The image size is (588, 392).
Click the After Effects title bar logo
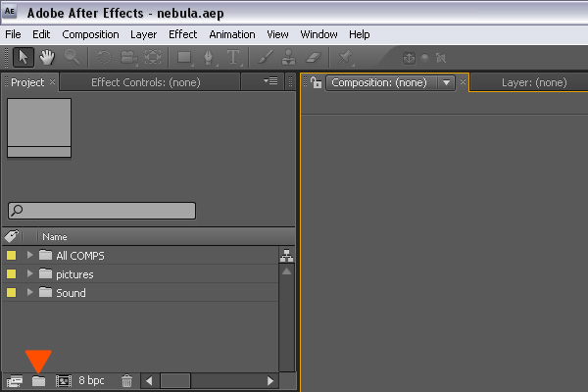(10, 12)
